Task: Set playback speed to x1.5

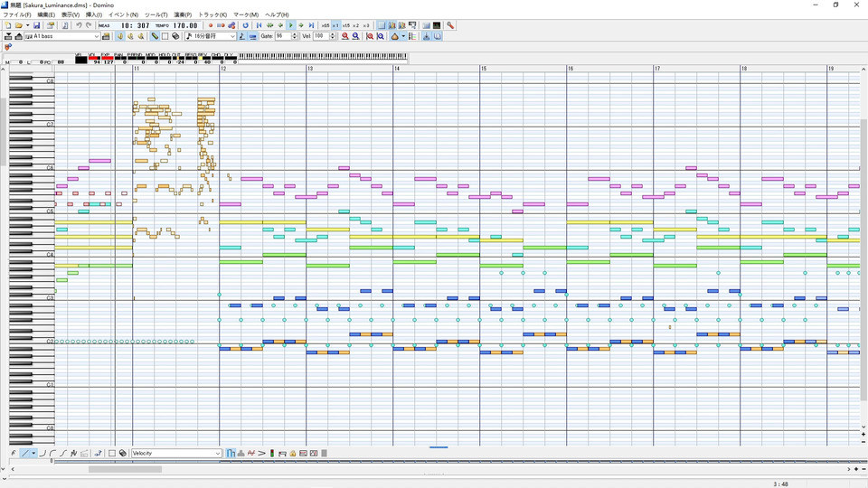Action: [346, 25]
